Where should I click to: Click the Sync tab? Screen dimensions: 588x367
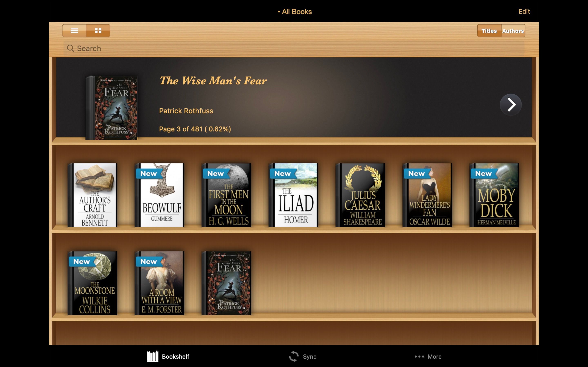(x=303, y=356)
